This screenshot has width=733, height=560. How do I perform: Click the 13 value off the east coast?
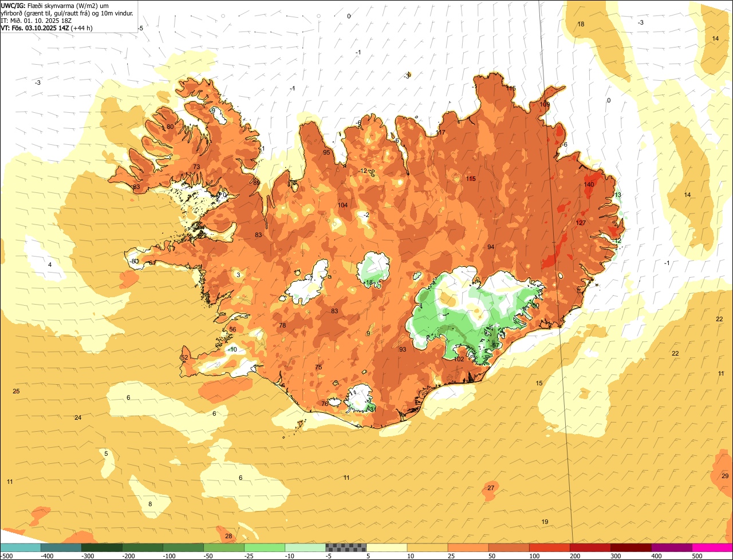pos(618,195)
